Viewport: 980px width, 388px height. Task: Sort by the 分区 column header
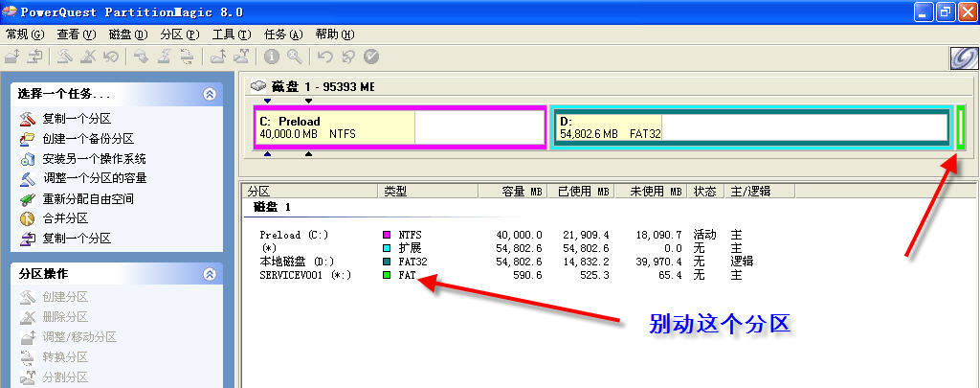click(x=311, y=192)
